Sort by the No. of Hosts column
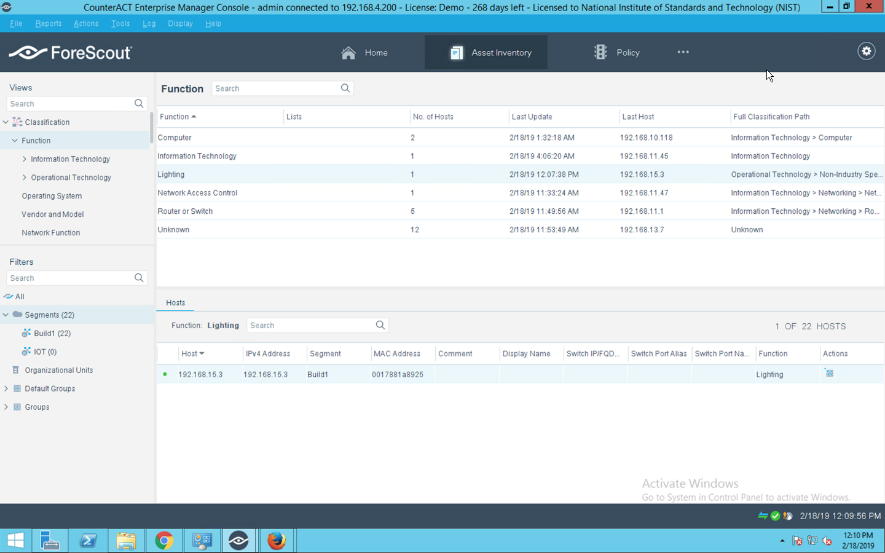 click(459, 117)
